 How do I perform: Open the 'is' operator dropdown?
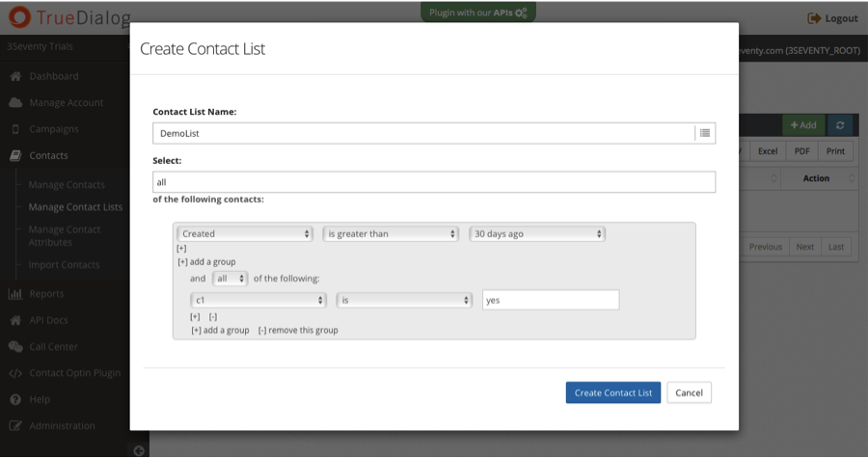pos(404,301)
